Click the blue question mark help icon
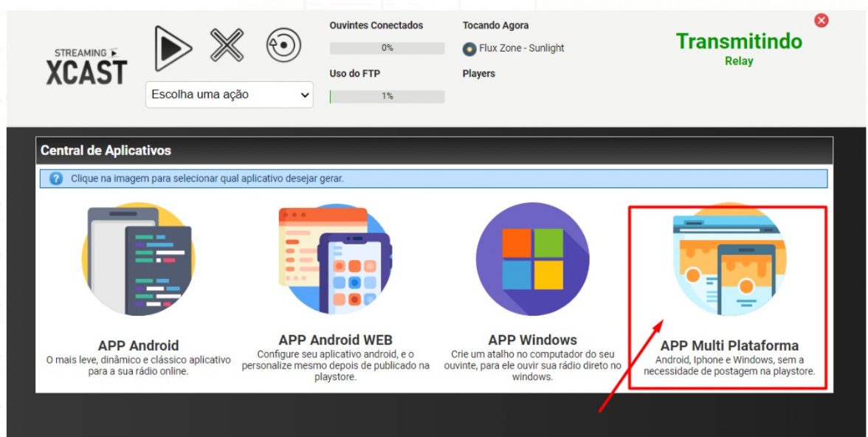 coord(56,179)
